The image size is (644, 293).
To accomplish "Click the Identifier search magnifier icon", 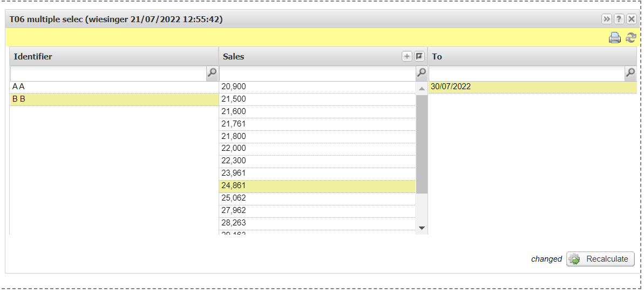I will (x=212, y=73).
